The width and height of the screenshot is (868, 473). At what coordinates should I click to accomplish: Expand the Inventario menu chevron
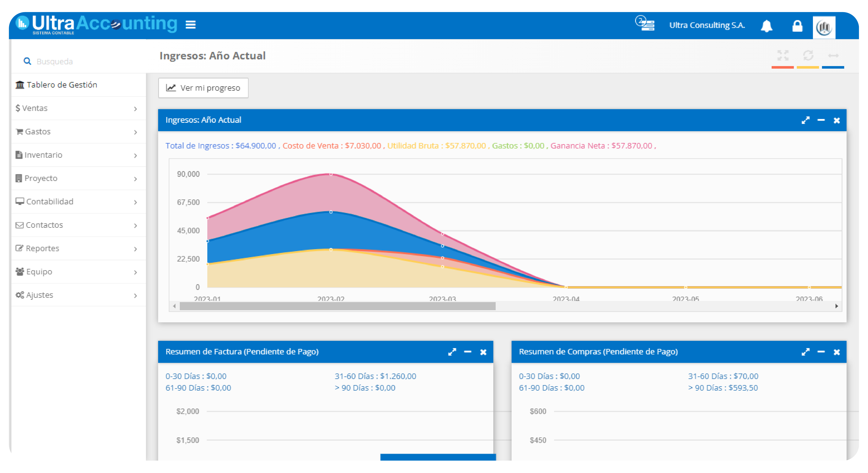pyautogui.click(x=135, y=155)
